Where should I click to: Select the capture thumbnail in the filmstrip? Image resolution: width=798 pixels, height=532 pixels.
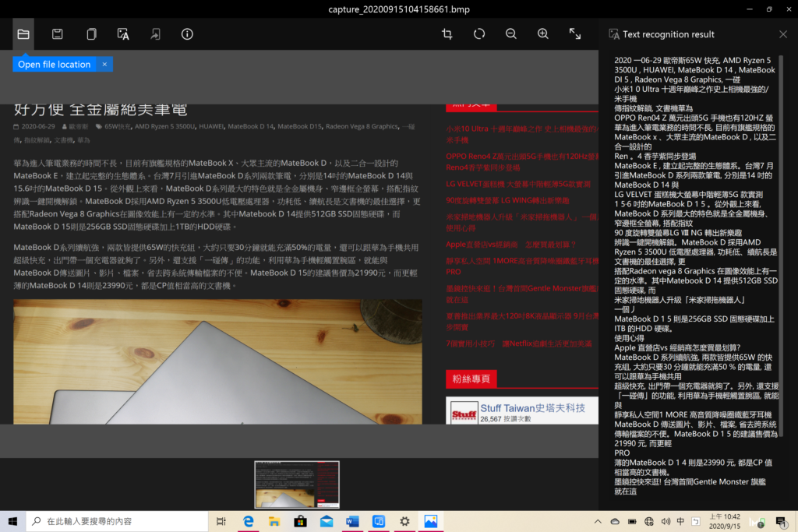pos(297,484)
